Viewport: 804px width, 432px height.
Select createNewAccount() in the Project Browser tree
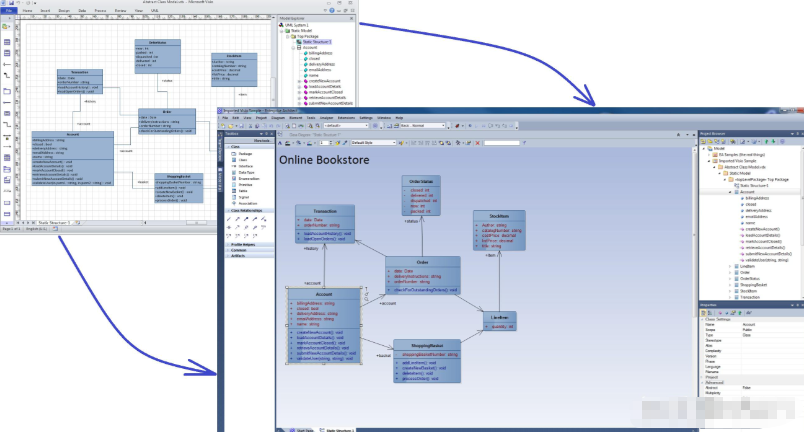coord(766,229)
